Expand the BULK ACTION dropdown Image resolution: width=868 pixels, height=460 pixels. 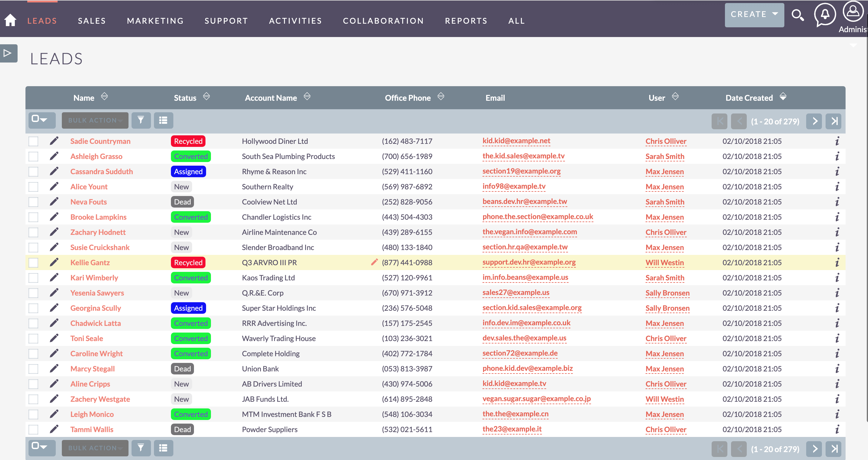[x=94, y=120]
